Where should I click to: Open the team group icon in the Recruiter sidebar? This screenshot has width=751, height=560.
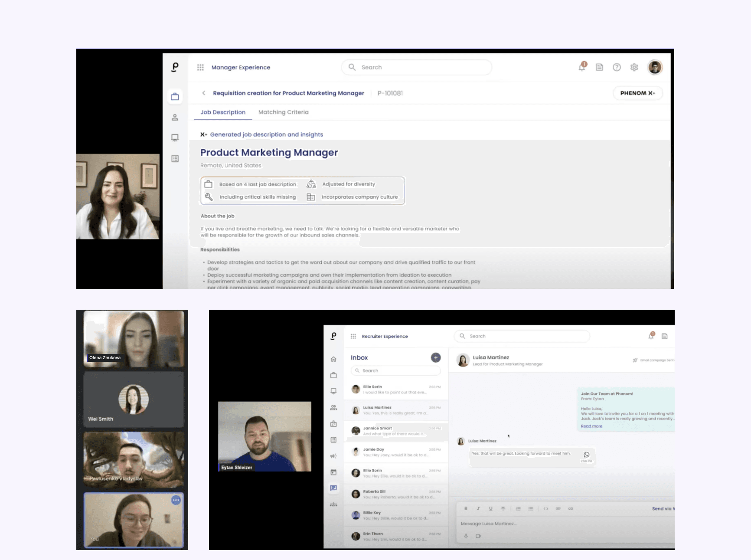click(333, 504)
